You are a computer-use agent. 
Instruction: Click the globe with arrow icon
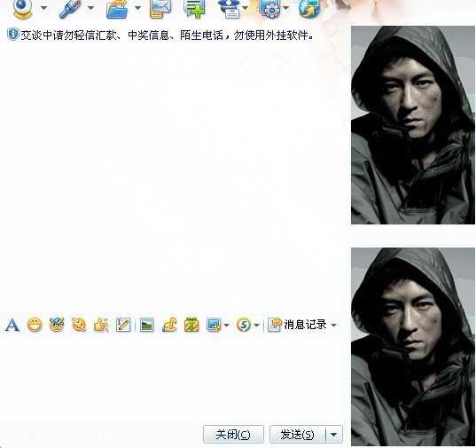(x=309, y=9)
